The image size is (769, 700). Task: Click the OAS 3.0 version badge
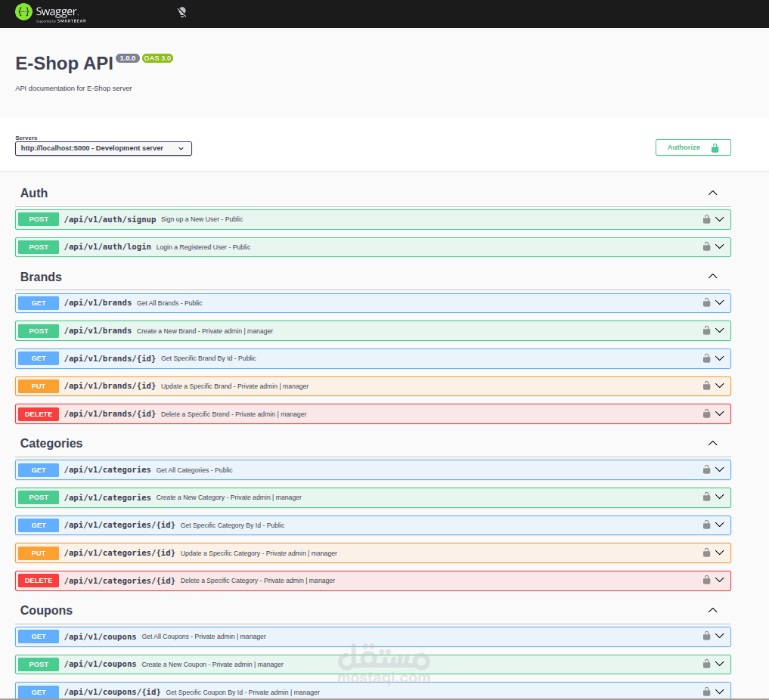tap(157, 58)
